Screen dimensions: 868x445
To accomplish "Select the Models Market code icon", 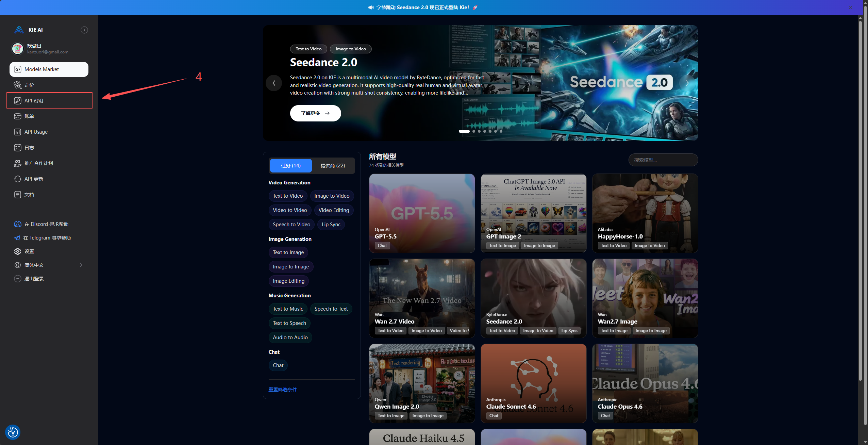I will tap(18, 69).
